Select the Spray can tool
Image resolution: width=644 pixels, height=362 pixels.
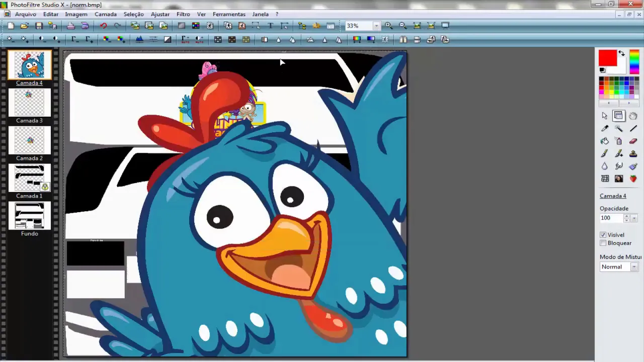pos(619,141)
